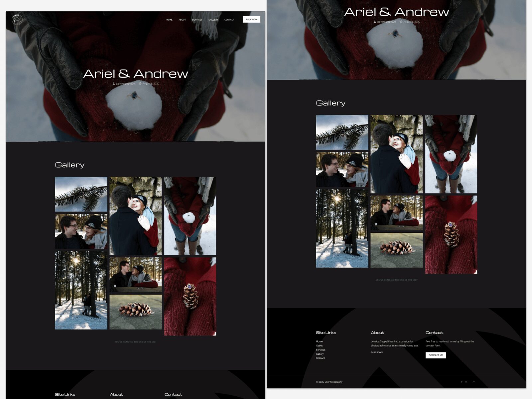Open snowball in gloved hands thumbnail, right page
This screenshot has height=399, width=532.
451,154
